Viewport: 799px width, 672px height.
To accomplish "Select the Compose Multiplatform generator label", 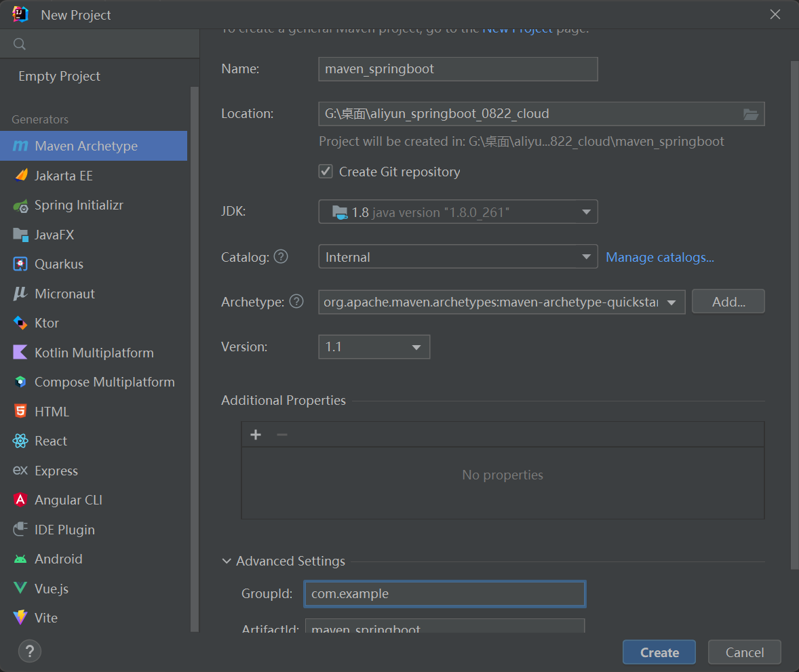I will [104, 382].
